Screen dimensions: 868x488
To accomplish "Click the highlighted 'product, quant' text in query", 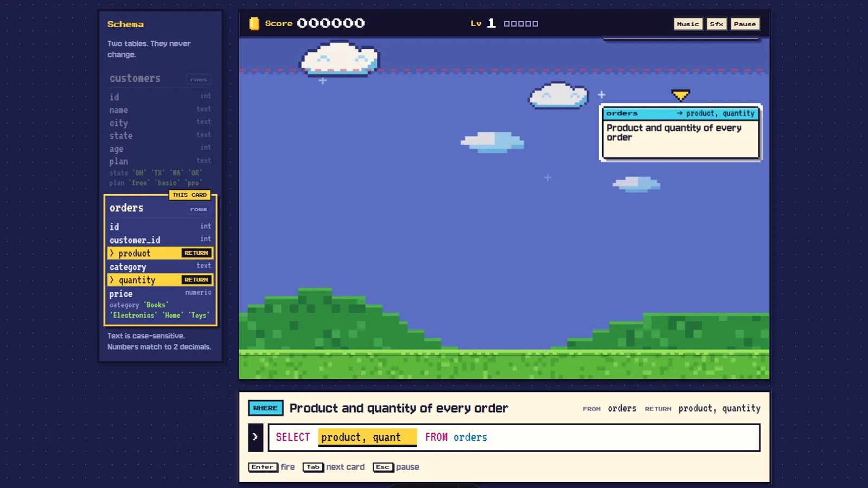I will [x=367, y=437].
